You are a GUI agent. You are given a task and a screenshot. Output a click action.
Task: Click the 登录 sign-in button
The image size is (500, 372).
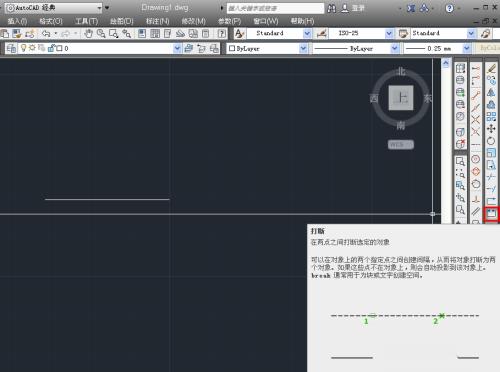[x=354, y=8]
